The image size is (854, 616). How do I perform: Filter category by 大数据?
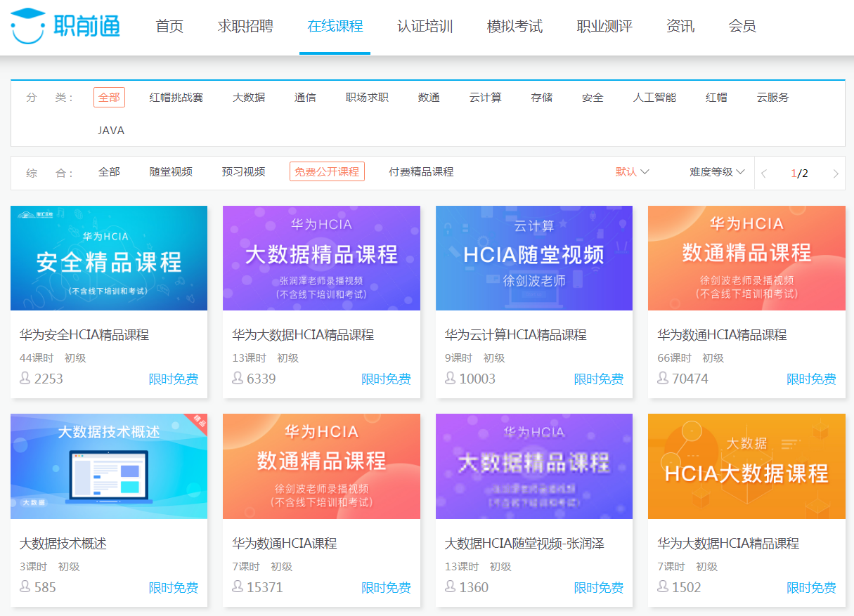pos(249,98)
